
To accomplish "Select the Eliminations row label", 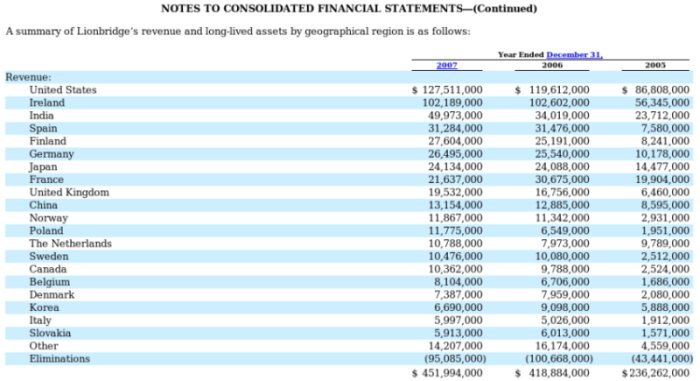I will [x=59, y=359].
